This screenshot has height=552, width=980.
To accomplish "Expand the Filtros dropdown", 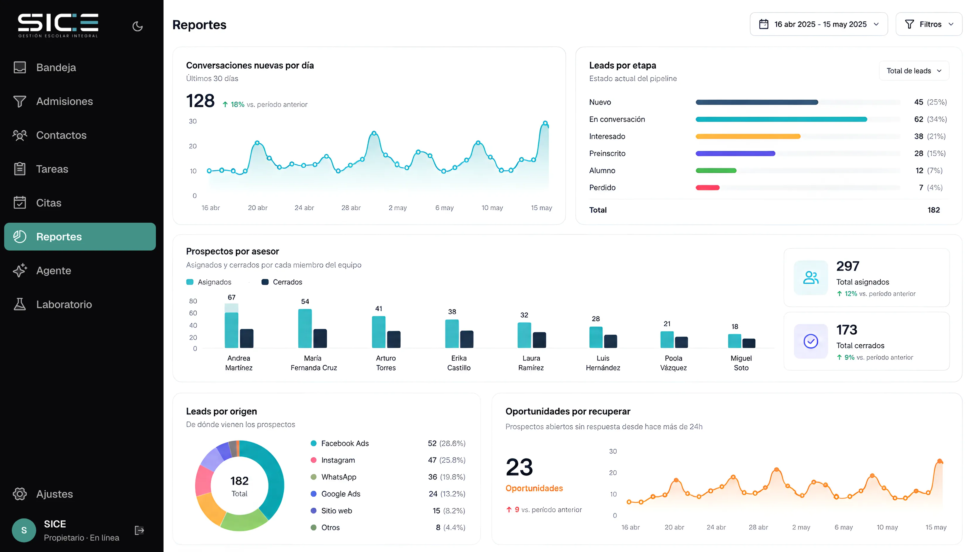I will 929,24.
